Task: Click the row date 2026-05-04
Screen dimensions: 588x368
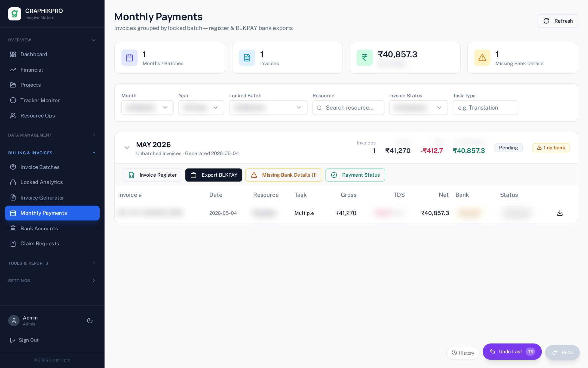Action: [223, 213]
